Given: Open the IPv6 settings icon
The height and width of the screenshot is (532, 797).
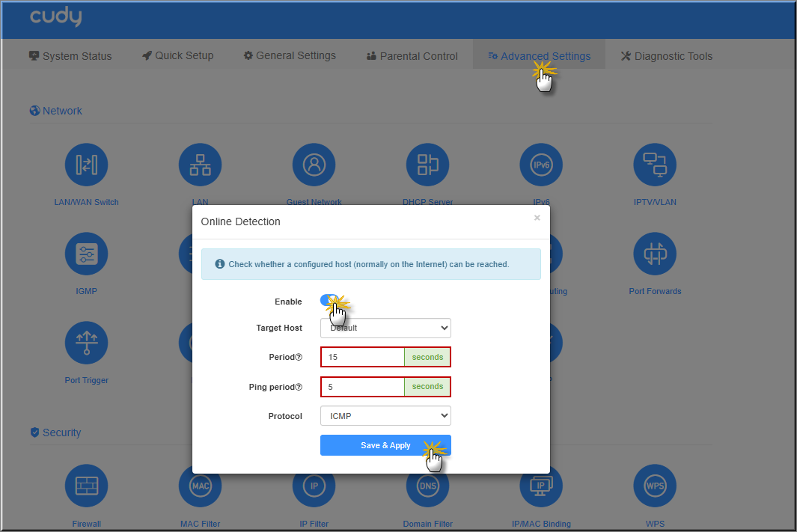Looking at the screenshot, I should (541, 165).
